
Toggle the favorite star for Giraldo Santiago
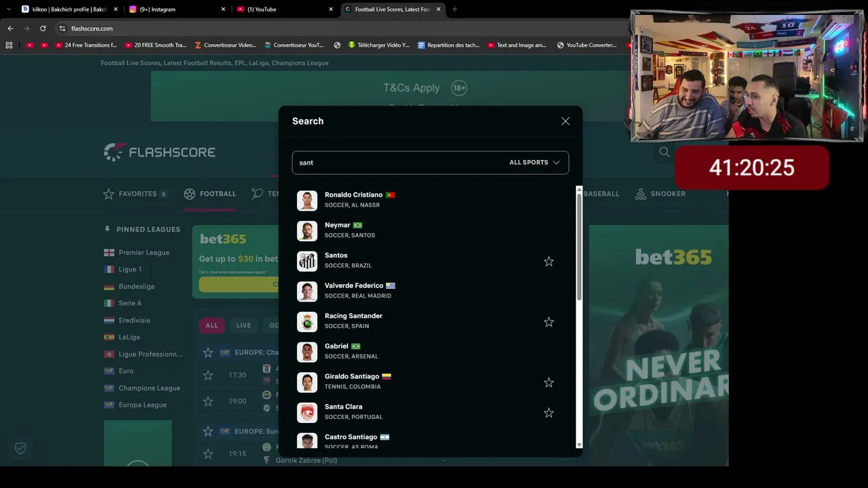pos(549,382)
